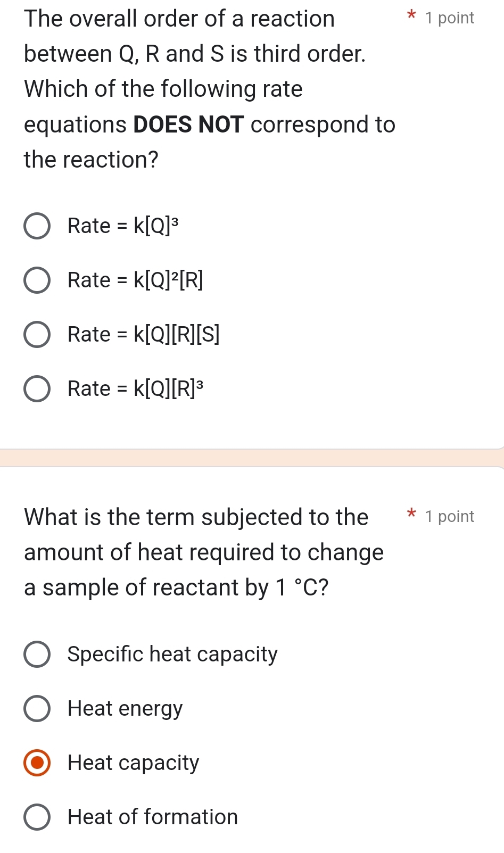Click the 'Rate = k[Q][R][S]' answer text
This screenshot has width=504, height=853.
coord(143,335)
